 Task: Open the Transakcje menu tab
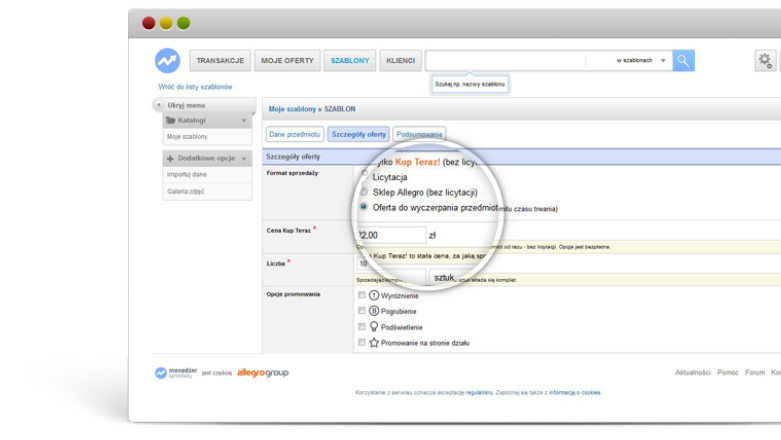[219, 61]
